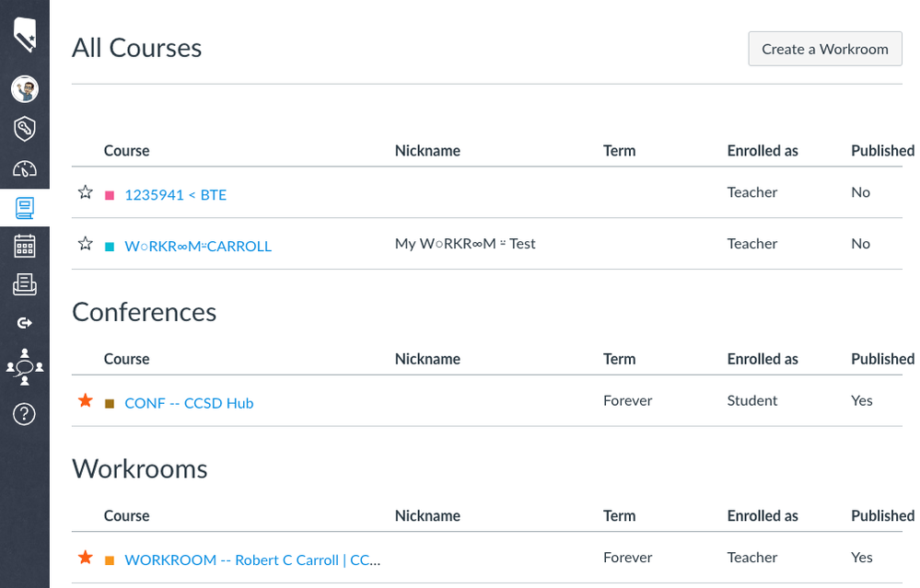
Task: Select the Courses book icon
Action: 25,208
